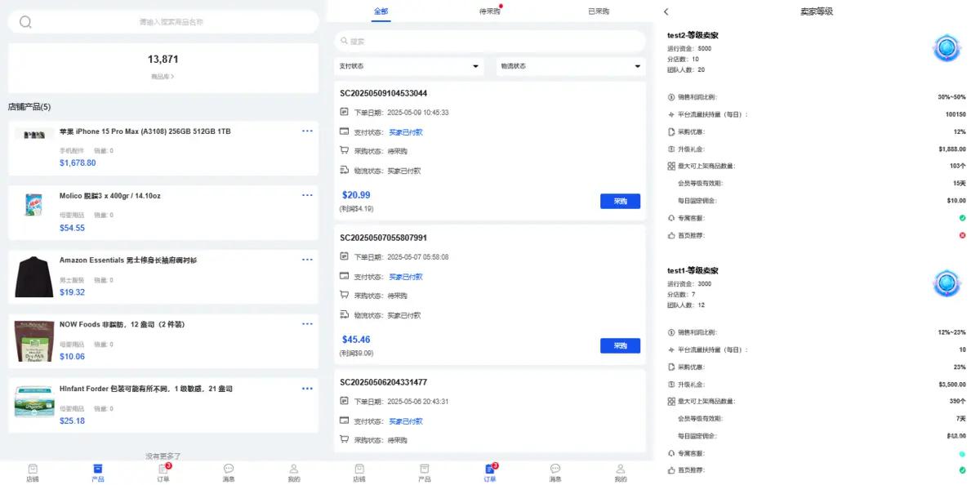Screen dimensions: 980x485
Task: Click 采购 button for the $45.46 order
Action: coord(620,345)
